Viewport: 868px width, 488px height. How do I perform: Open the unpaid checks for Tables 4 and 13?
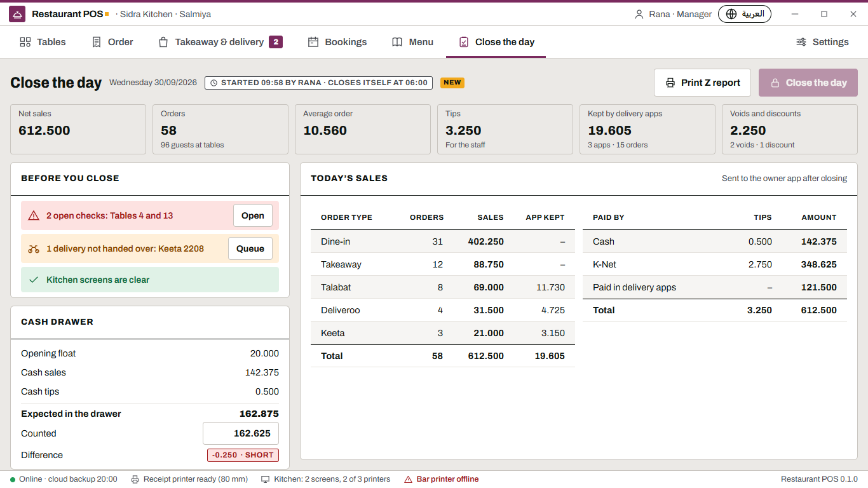(x=252, y=215)
